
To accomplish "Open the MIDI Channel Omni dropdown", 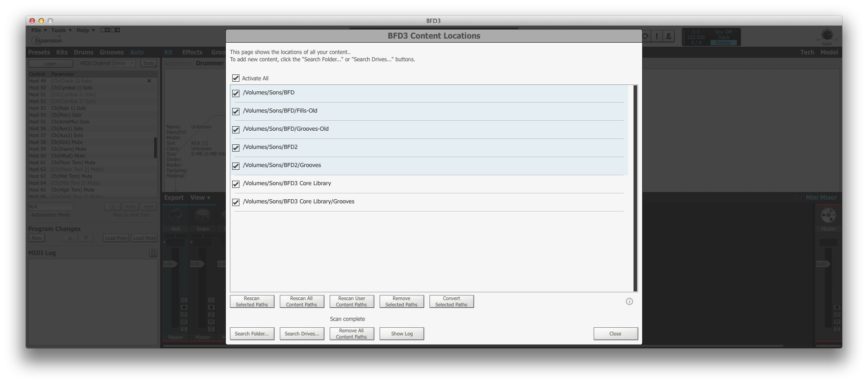I will pos(124,63).
